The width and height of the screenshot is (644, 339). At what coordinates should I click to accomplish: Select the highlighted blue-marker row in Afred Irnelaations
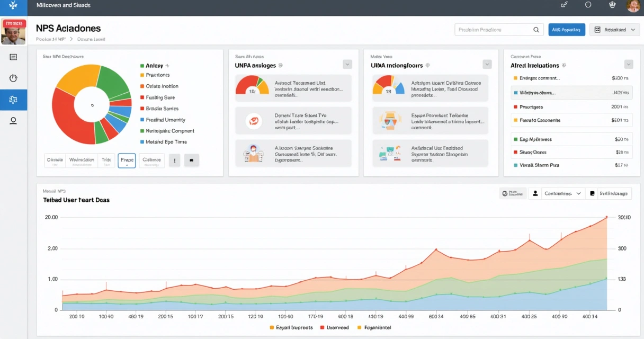571,93
